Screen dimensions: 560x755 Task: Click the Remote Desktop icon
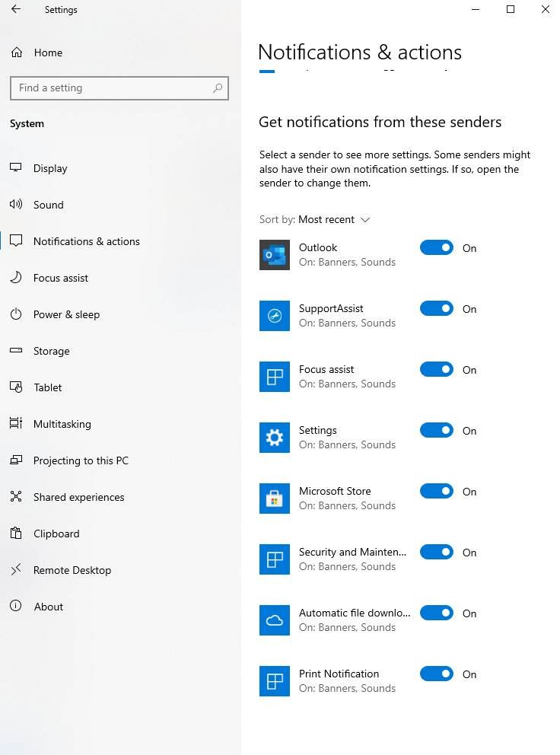click(16, 569)
